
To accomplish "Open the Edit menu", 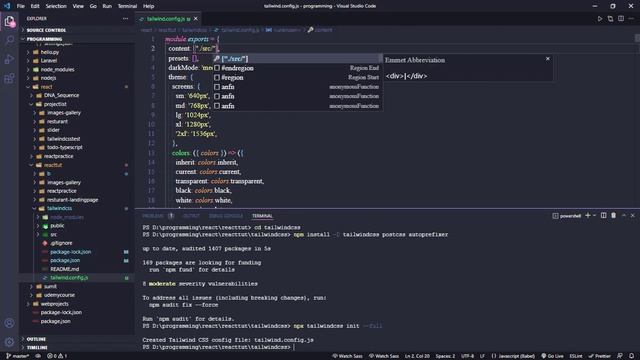I will point(35,6).
